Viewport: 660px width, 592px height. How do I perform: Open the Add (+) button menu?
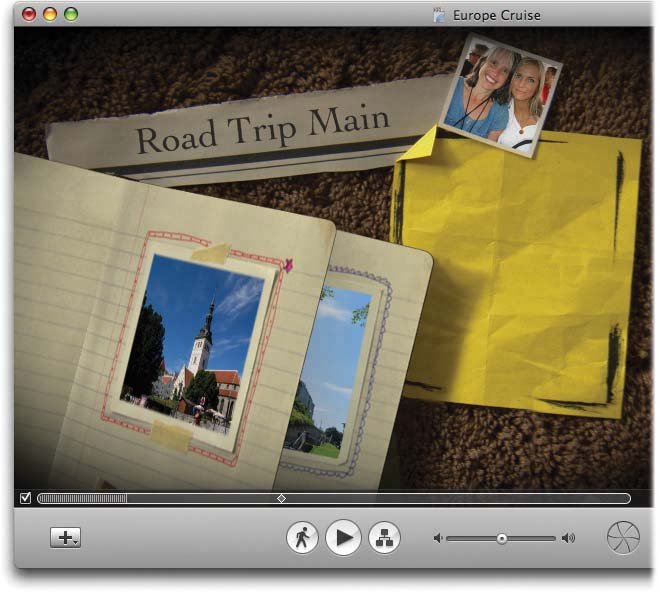coord(66,537)
